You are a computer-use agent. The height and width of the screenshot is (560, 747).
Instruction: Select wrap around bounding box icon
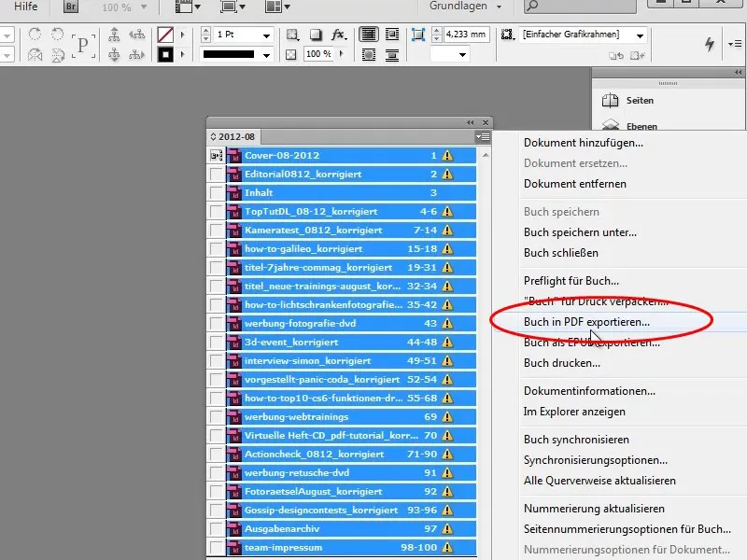click(392, 35)
